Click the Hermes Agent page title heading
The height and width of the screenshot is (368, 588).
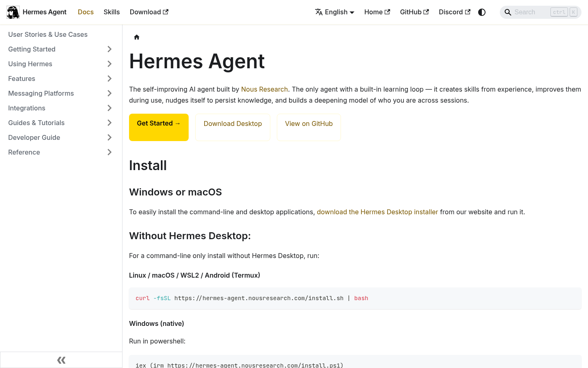(197, 61)
